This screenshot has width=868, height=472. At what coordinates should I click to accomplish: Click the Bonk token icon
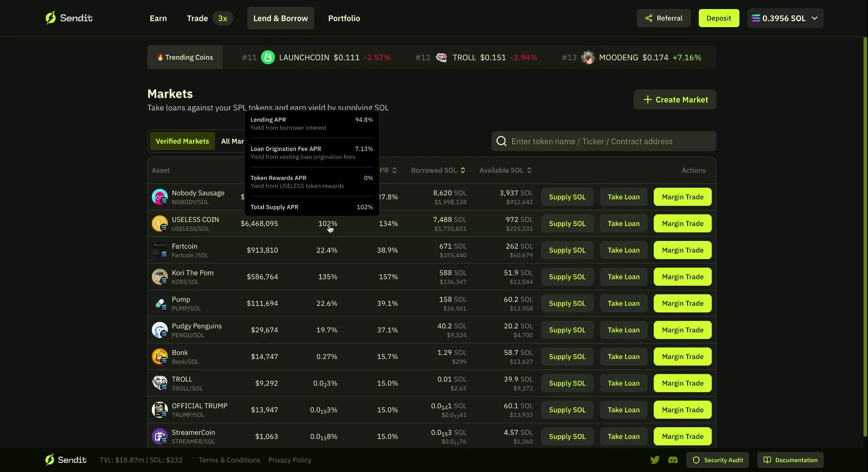[159, 356]
